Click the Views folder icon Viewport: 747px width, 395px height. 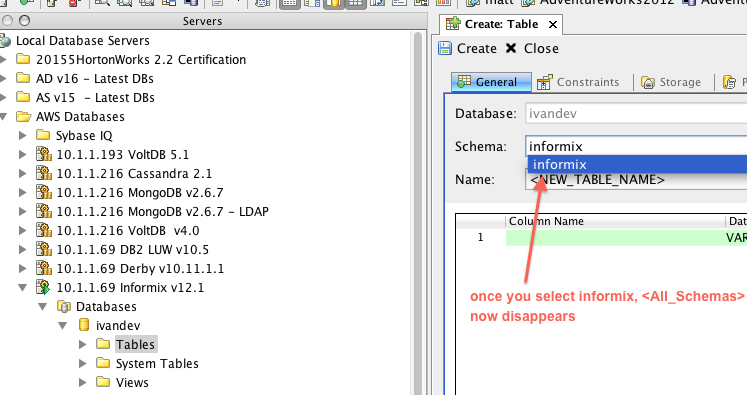pos(103,382)
